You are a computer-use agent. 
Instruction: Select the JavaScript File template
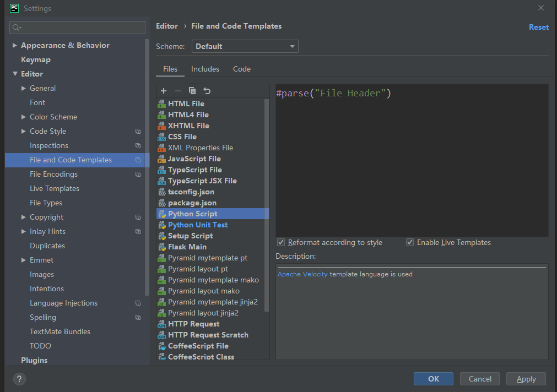pos(213,159)
